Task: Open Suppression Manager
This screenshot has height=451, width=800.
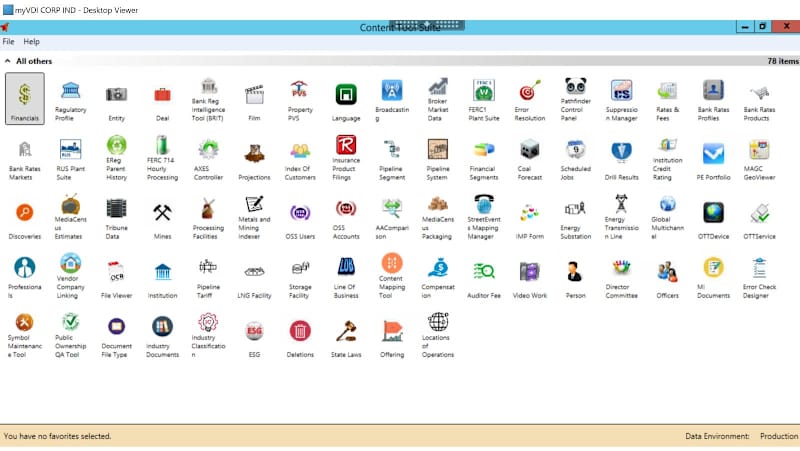Action: [621, 101]
